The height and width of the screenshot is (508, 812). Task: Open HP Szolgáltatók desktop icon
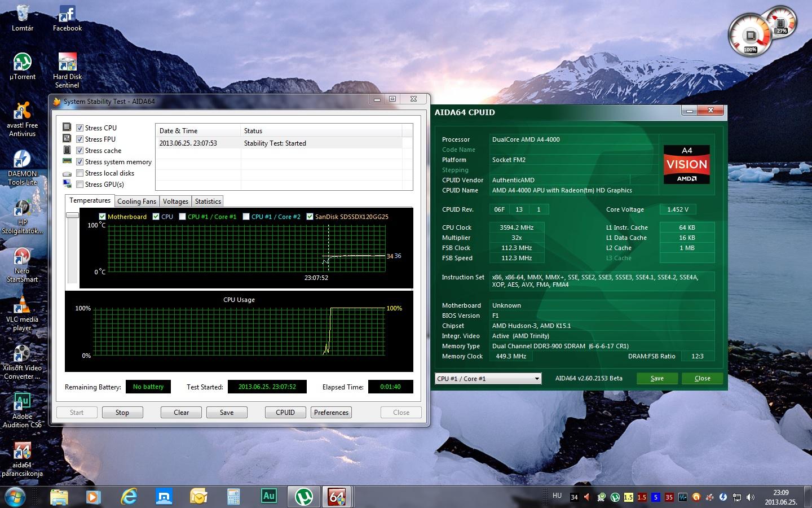pyautogui.click(x=23, y=216)
